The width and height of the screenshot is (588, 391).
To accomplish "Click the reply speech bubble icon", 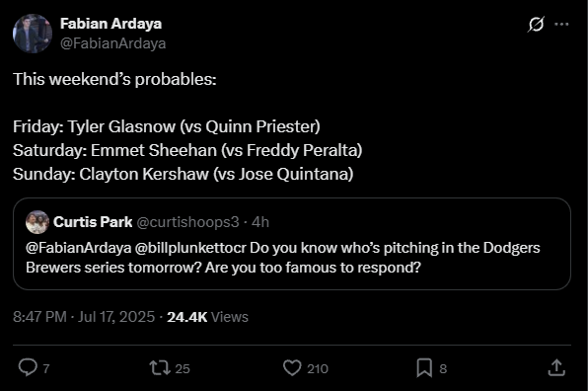I will point(29,367).
